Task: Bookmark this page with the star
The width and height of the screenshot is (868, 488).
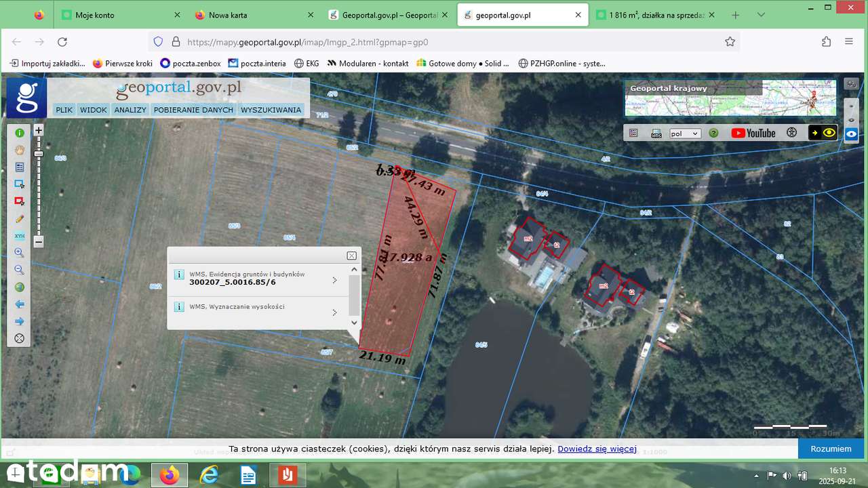Action: [x=730, y=42]
